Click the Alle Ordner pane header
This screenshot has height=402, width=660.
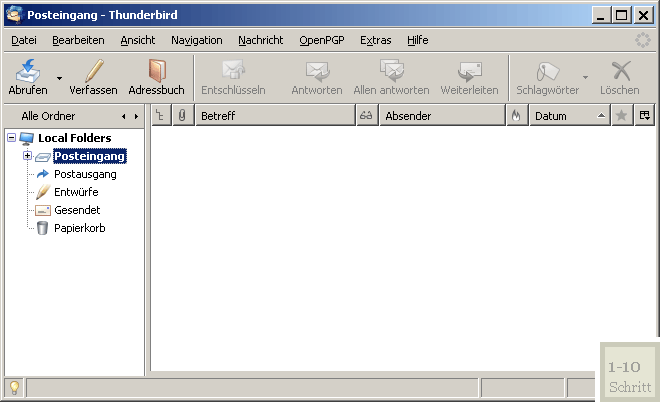click(x=48, y=116)
